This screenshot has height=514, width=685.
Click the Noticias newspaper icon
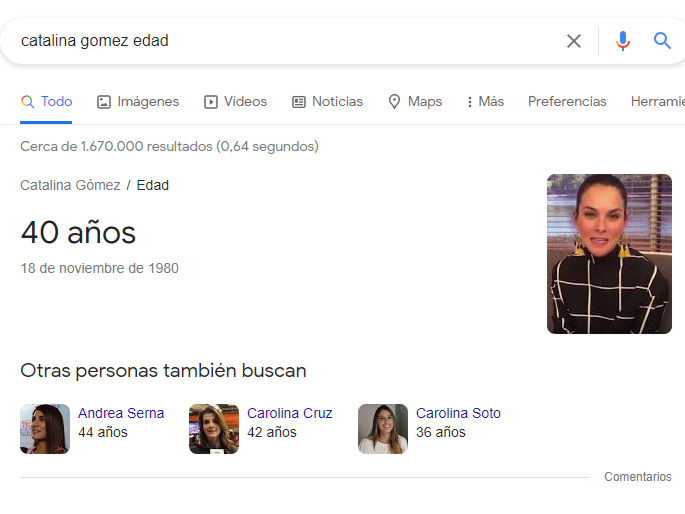(299, 102)
